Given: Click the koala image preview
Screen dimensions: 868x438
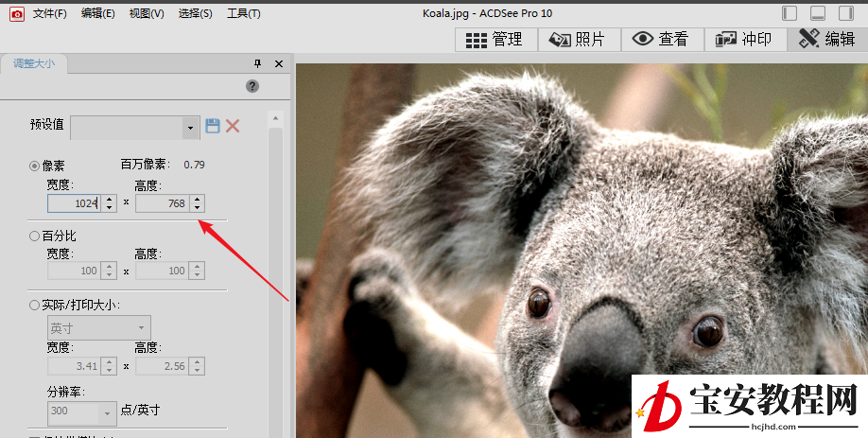Looking at the screenshot, I should pyautogui.click(x=582, y=251).
